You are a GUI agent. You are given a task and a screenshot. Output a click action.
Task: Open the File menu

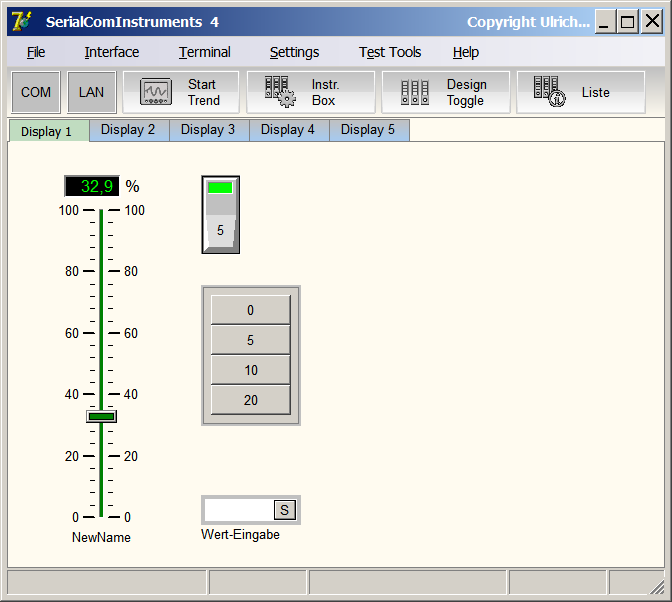click(x=36, y=52)
